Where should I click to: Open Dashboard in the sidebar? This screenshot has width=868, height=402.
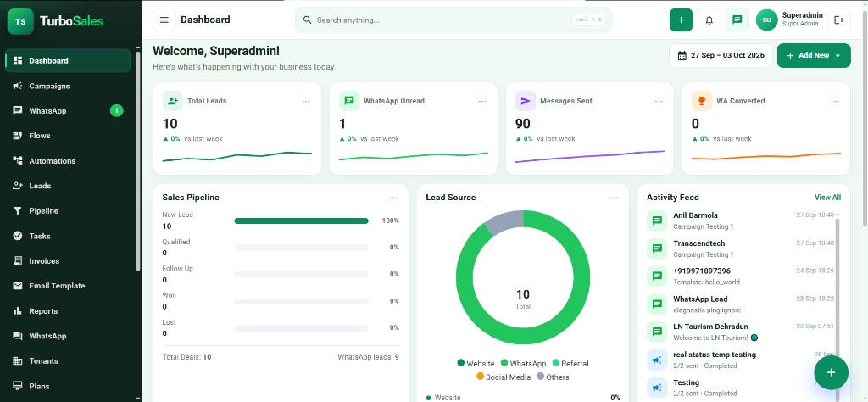click(68, 60)
